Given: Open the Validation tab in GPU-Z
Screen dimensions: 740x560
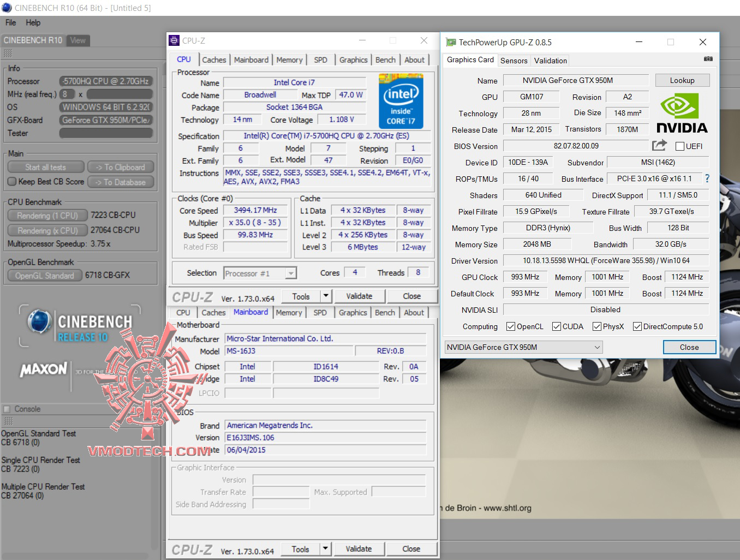Looking at the screenshot, I should (550, 61).
